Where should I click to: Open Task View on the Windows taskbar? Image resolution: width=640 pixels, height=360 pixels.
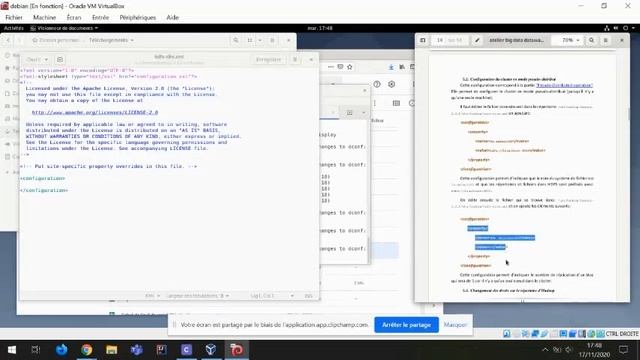(36, 350)
